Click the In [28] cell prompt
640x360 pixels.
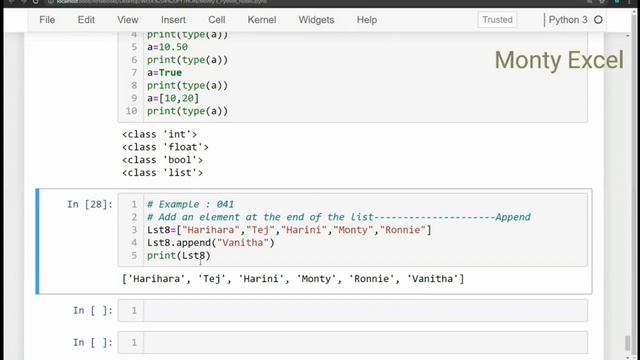tap(90, 204)
